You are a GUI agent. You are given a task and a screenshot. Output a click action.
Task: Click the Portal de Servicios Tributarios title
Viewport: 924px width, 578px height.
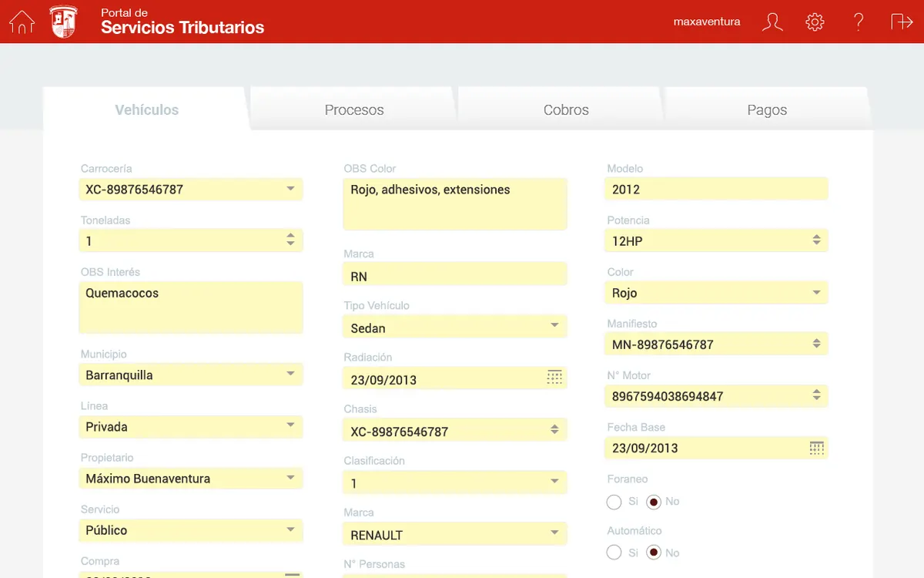pos(182,22)
